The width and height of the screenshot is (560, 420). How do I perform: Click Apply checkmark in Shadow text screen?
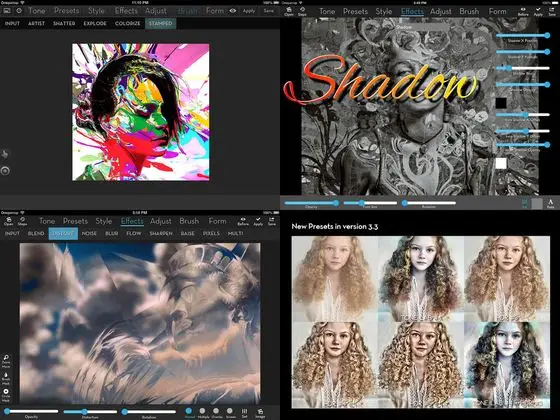538,12
